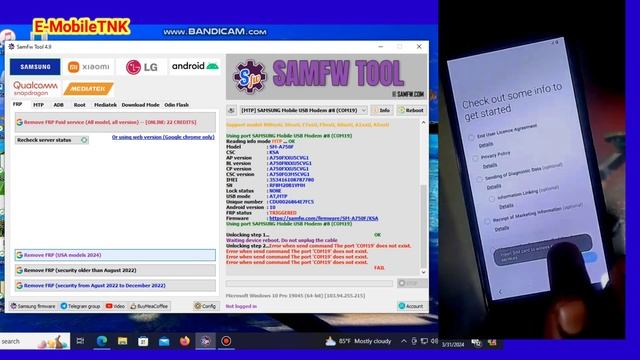The height and width of the screenshot is (360, 640).
Task: Open the weather widget showing Mostly cloudy
Action: [x=358, y=341]
